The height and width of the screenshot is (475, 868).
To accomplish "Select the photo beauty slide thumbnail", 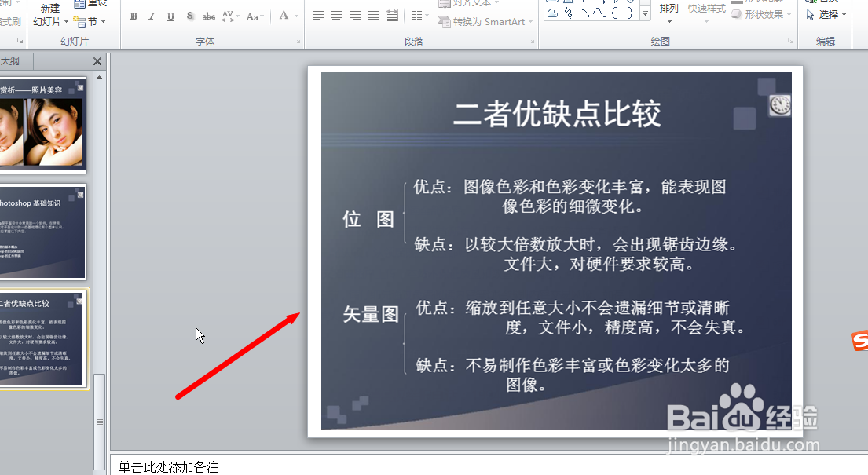I will pos(42,125).
